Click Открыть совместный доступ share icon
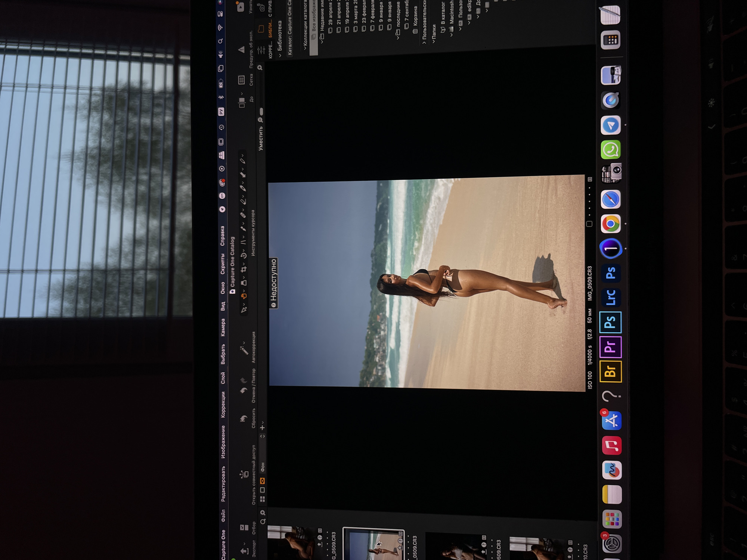This screenshot has height=560, width=747. click(x=244, y=475)
